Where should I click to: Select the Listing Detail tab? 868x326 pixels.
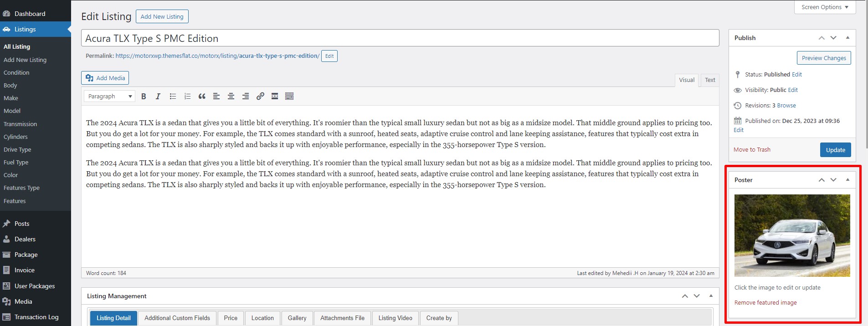point(113,318)
